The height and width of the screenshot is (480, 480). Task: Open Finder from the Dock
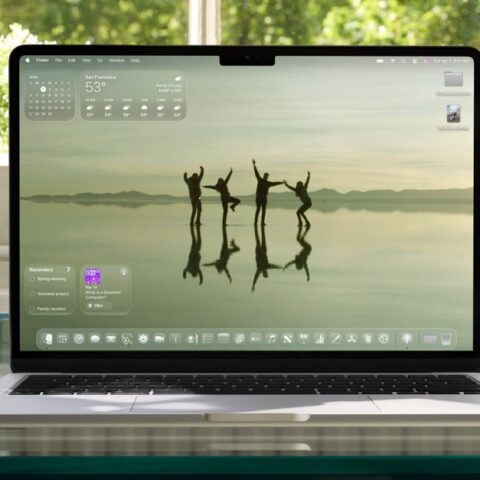[x=47, y=339]
